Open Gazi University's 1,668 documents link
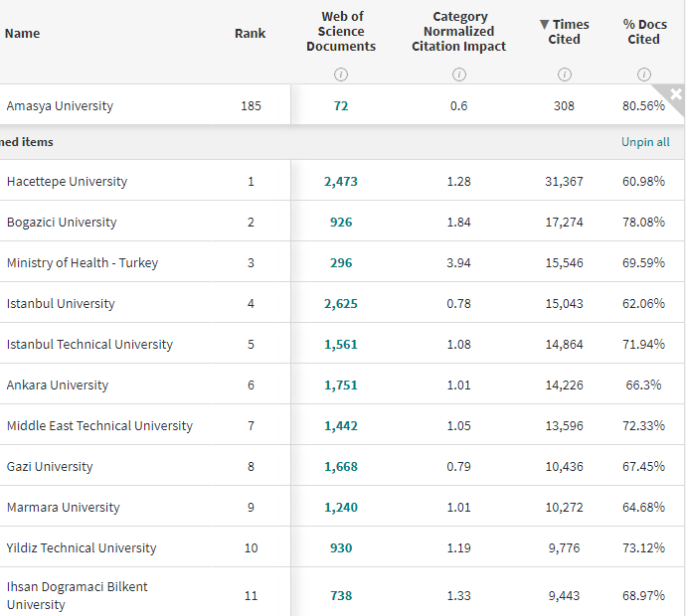 [341, 467]
